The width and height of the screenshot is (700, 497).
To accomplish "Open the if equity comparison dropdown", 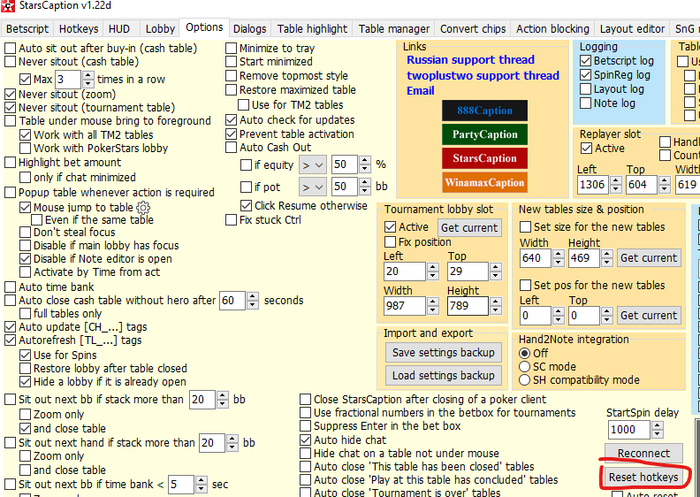I will [x=313, y=165].
